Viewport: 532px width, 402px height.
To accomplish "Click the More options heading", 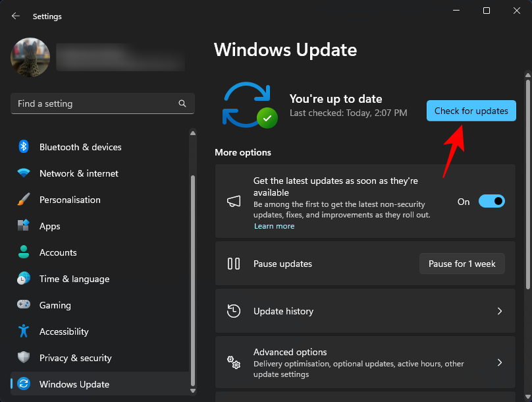I will (243, 152).
